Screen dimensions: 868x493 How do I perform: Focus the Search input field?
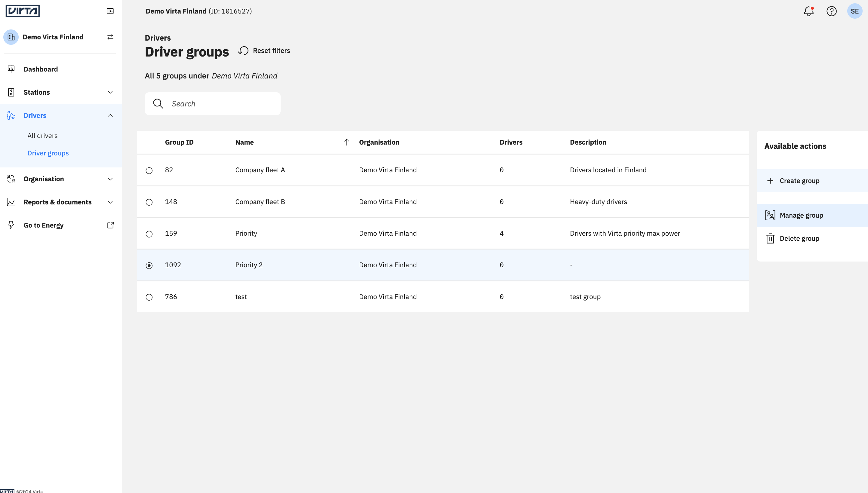coord(213,104)
